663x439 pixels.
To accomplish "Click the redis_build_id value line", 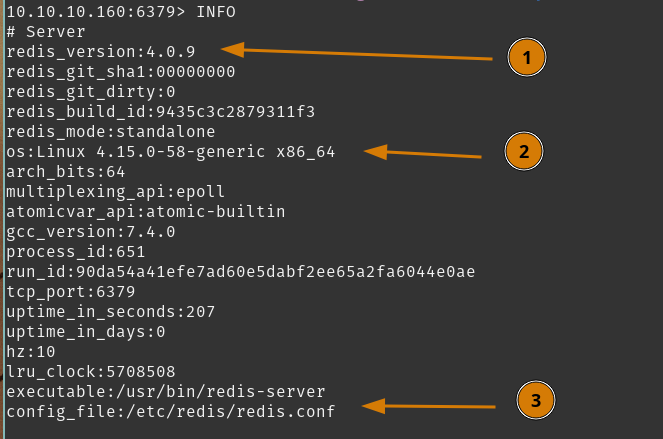I will [x=160, y=112].
